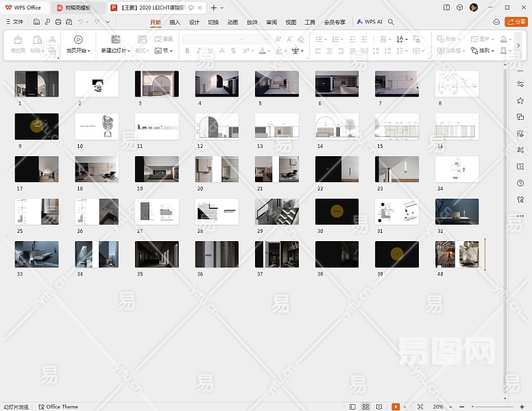This screenshot has width=532, height=411.
Task: Switch to reading view mode
Action: (x=378, y=407)
